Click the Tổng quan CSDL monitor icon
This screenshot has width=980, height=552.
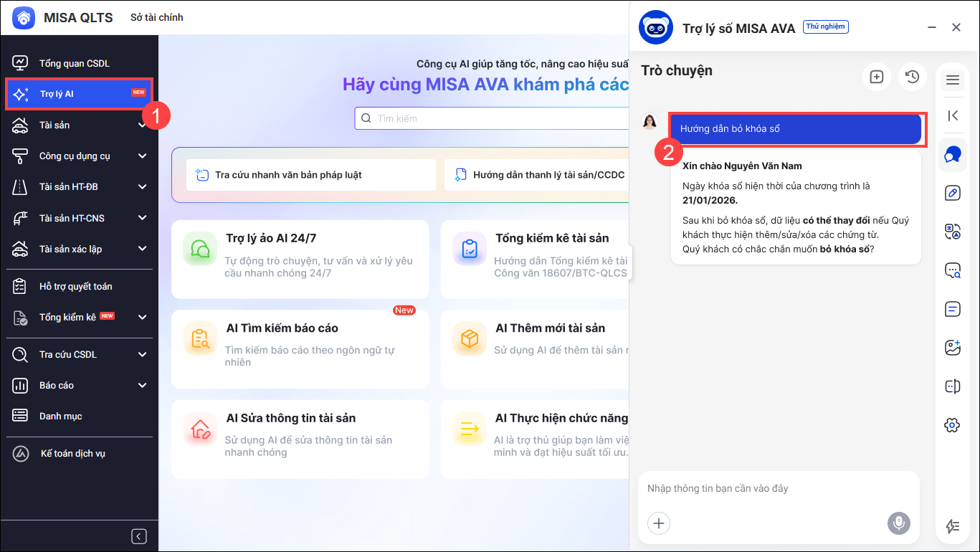click(x=20, y=63)
